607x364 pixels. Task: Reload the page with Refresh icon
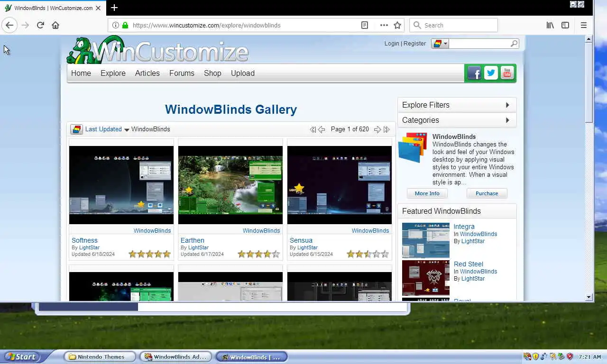(40, 25)
